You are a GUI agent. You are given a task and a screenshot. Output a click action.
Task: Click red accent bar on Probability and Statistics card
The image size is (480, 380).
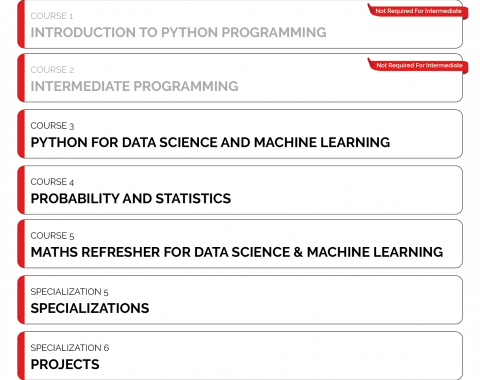(x=21, y=190)
